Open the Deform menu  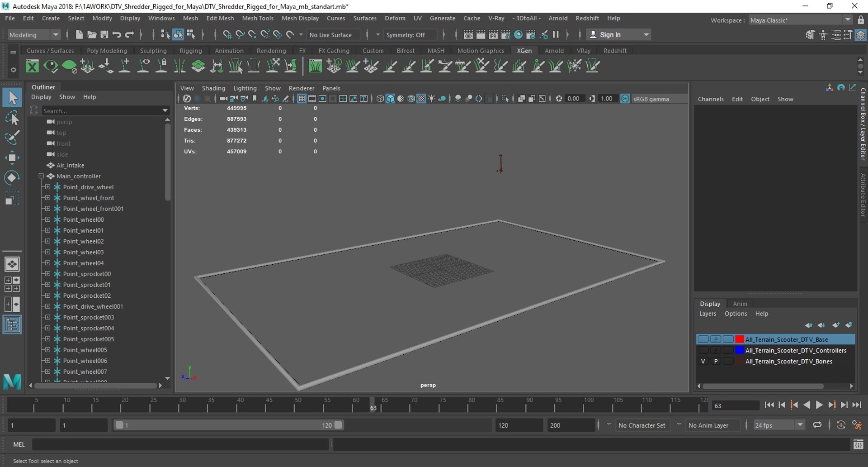coord(395,18)
